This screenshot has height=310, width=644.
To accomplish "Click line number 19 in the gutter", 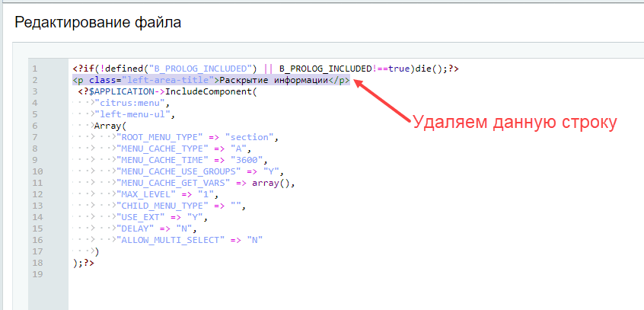I will (x=37, y=273).
